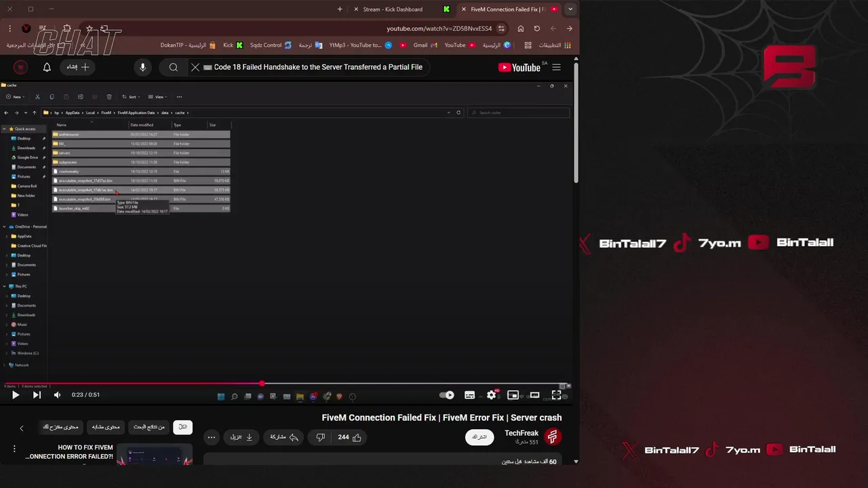Open the tab search dropdown arrow
This screenshot has width=868, height=488.
tap(570, 9)
